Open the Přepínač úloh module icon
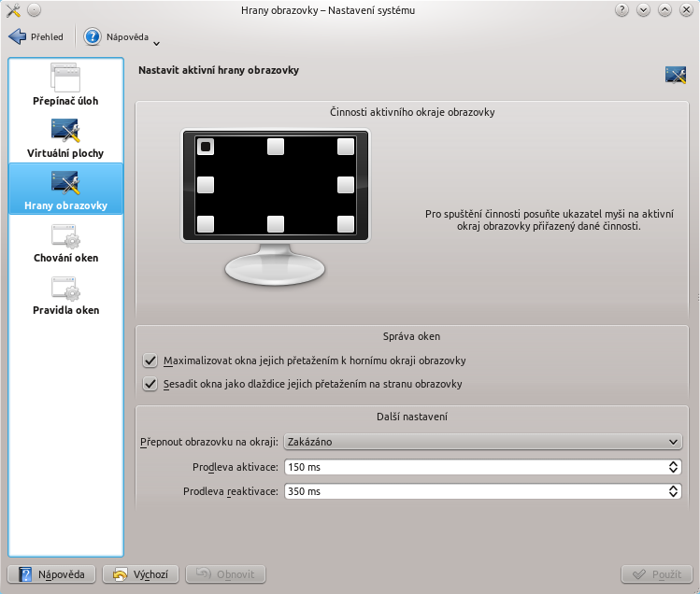 pos(65,78)
